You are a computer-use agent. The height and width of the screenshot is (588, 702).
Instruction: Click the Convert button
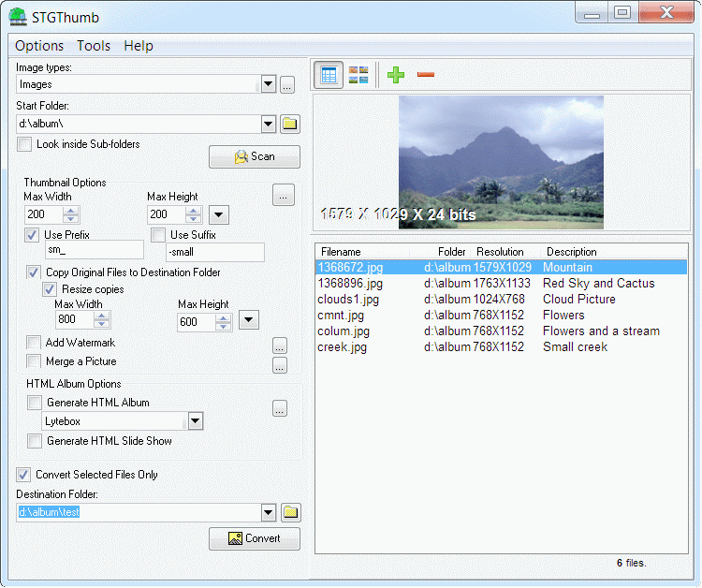click(255, 538)
